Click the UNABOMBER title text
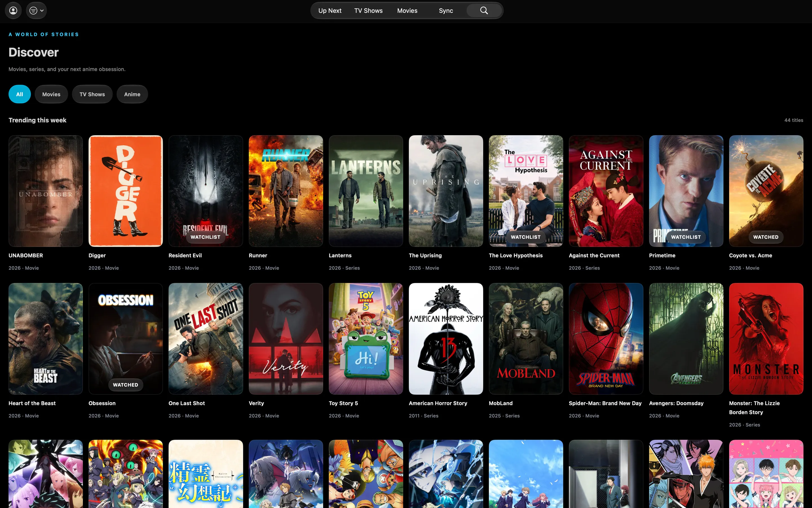 tap(26, 255)
